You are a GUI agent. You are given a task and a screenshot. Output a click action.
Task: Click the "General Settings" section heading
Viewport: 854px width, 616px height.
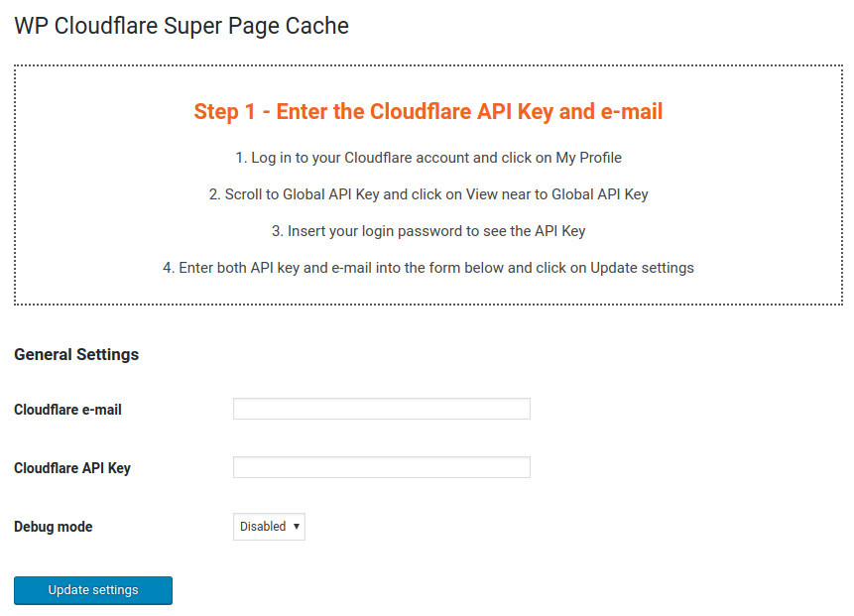click(76, 354)
